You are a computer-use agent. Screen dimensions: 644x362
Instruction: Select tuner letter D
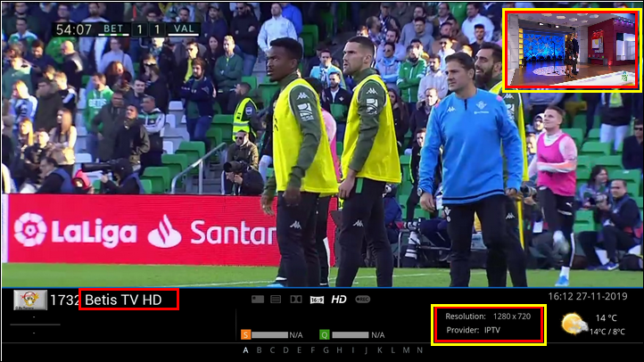[x=285, y=350]
